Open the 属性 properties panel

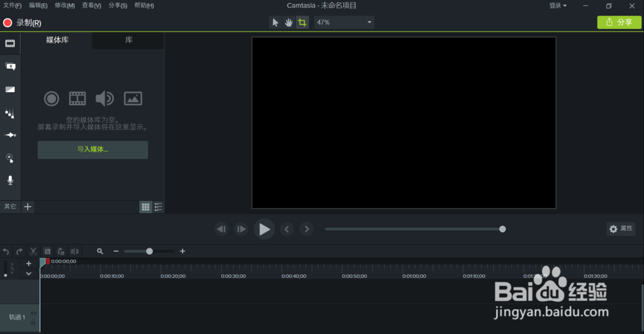(621, 229)
